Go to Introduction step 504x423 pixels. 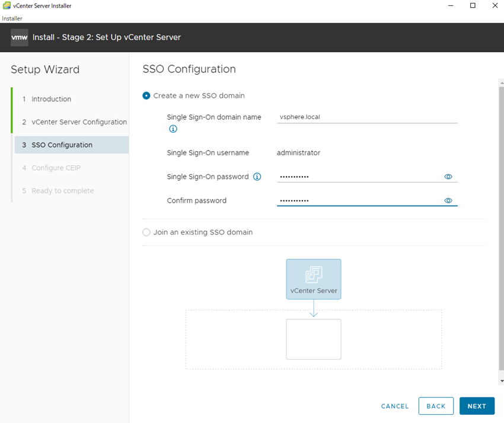coord(51,99)
